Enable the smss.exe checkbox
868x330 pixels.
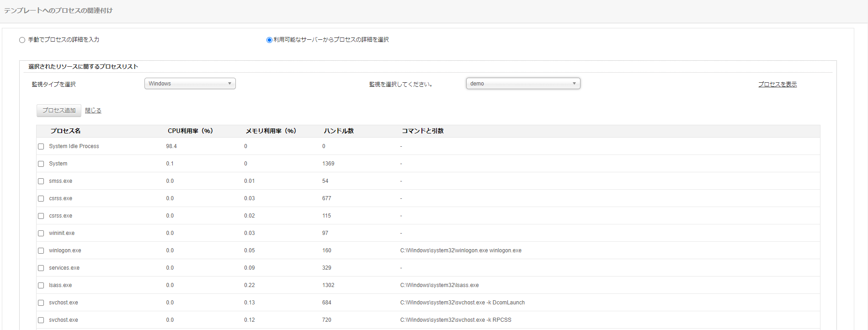click(x=41, y=181)
